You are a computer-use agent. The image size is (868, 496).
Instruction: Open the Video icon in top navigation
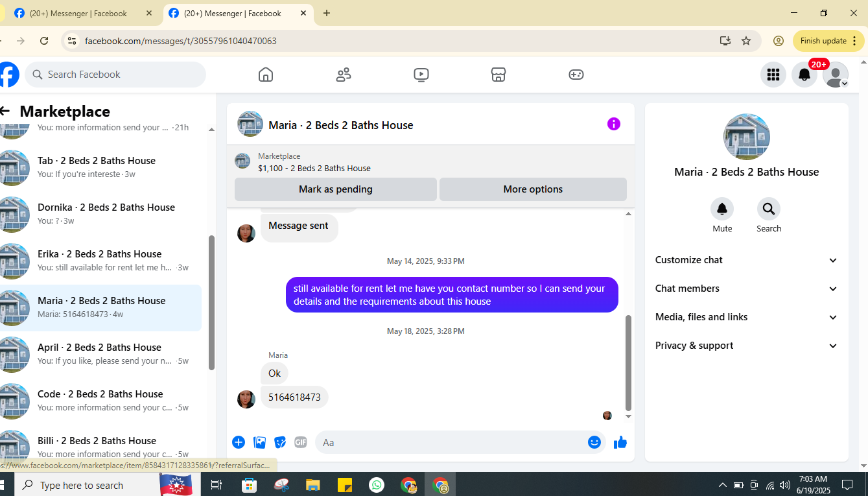pyautogui.click(x=421, y=75)
